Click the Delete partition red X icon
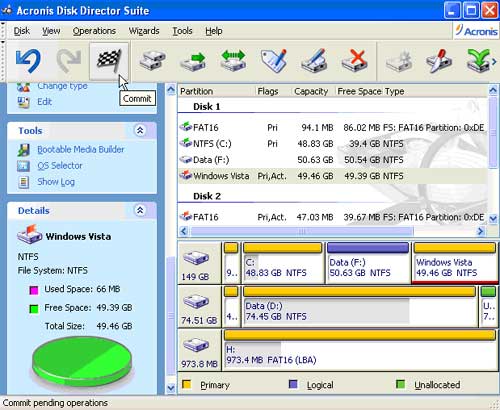Viewport: 500px width, 410px height. tap(355, 61)
